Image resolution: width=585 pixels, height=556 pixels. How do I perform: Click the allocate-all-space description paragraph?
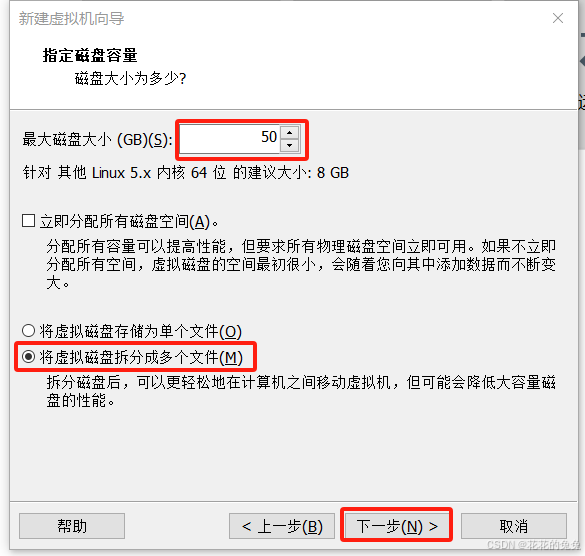click(x=301, y=264)
